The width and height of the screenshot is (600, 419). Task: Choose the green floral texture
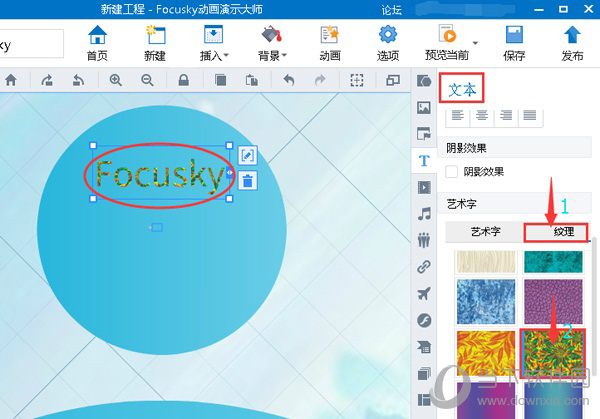pos(553,354)
